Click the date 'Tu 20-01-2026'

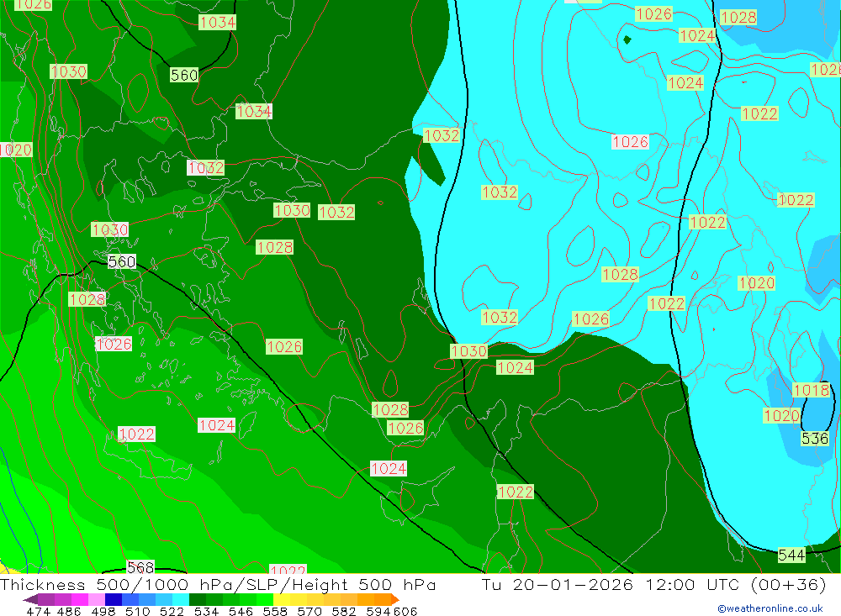[557, 584]
